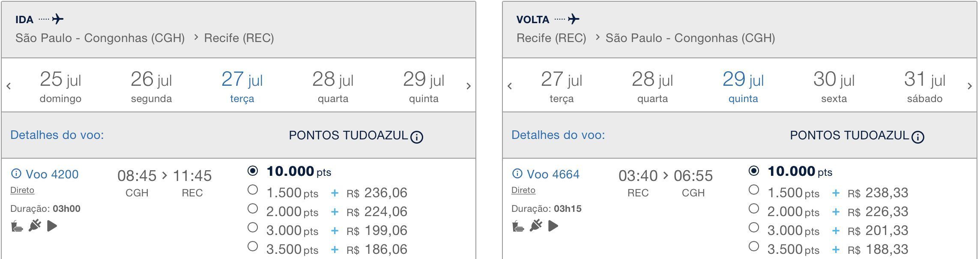Click the PONTOS TUDOAZUL info icon for VOLTA
Image resolution: width=980 pixels, height=259 pixels.
917,137
